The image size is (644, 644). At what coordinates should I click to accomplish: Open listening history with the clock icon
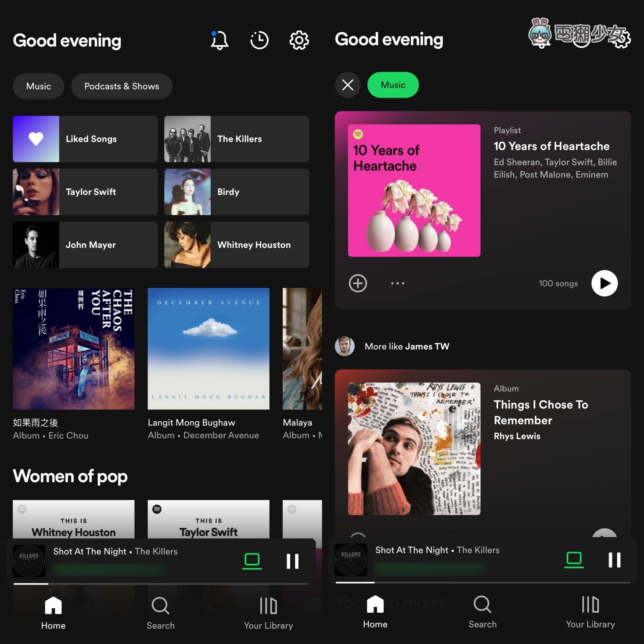coord(259,40)
